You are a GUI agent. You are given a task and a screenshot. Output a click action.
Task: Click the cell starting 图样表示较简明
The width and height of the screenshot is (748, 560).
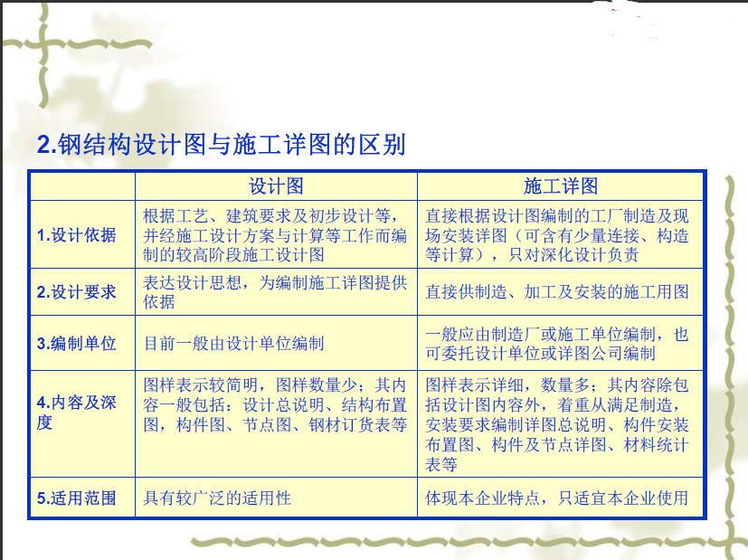click(x=276, y=424)
